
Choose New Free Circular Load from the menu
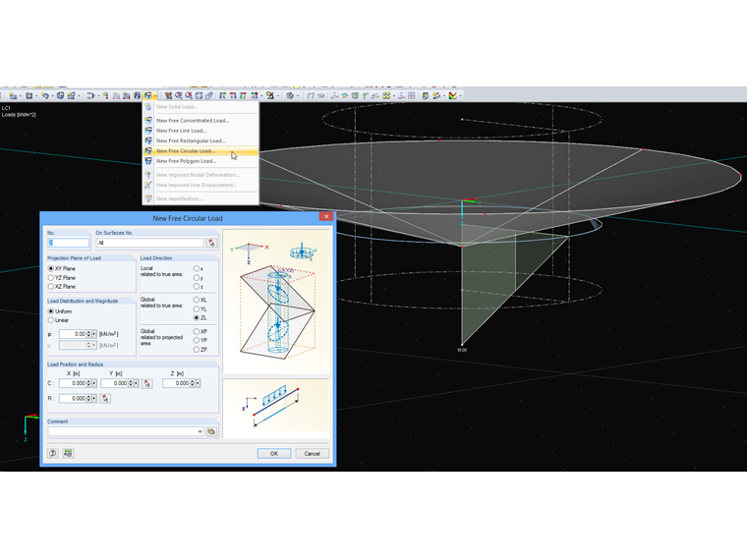[201, 151]
